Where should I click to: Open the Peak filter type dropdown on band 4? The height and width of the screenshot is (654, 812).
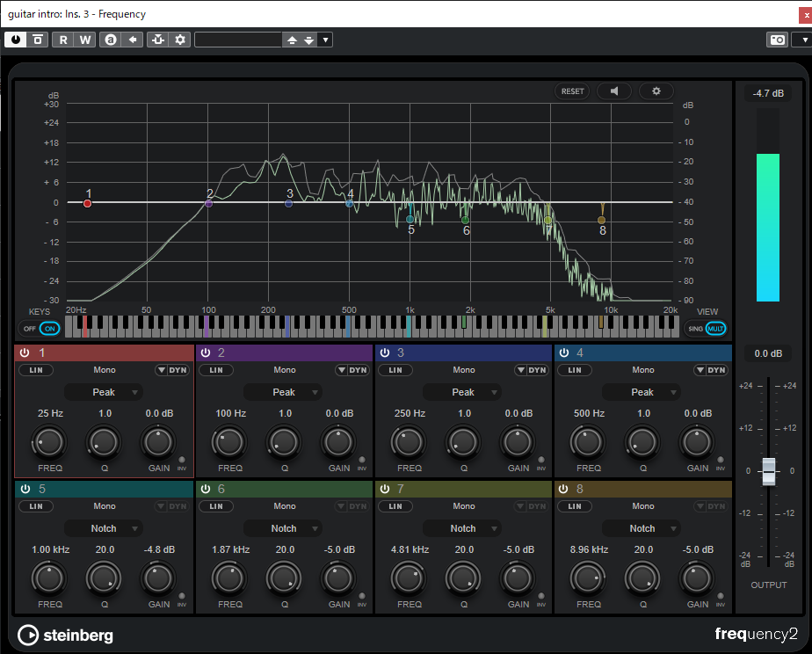(x=642, y=393)
